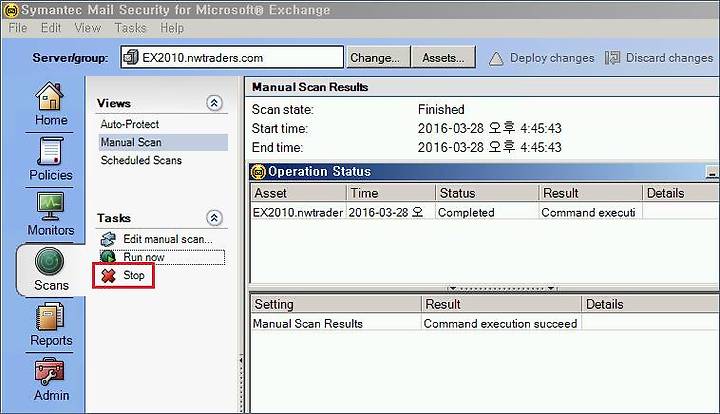Image resolution: width=720 pixels, height=414 pixels.
Task: Click the server icon in Server/group field
Action: click(131, 57)
